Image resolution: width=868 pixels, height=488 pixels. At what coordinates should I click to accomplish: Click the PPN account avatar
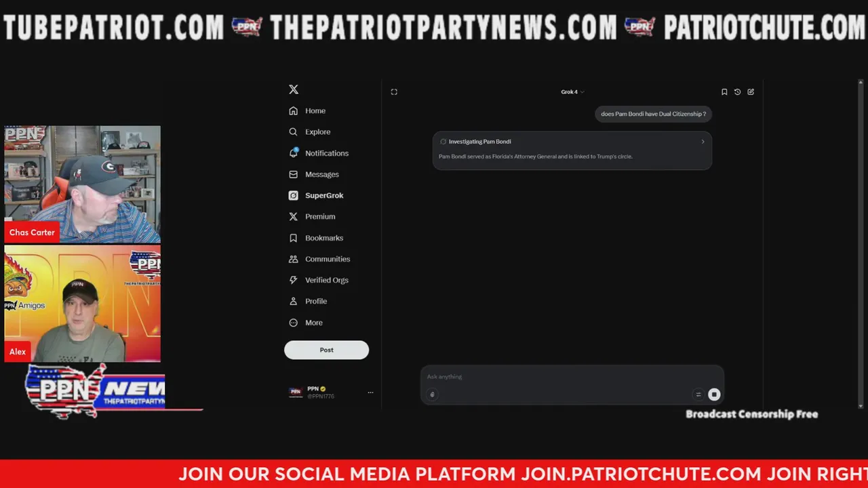(296, 392)
